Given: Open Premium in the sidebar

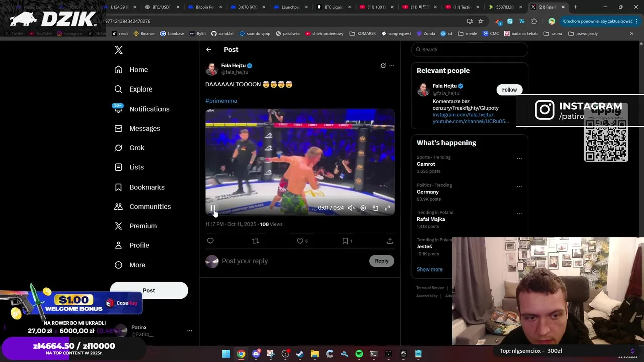Looking at the screenshot, I should coord(135,226).
